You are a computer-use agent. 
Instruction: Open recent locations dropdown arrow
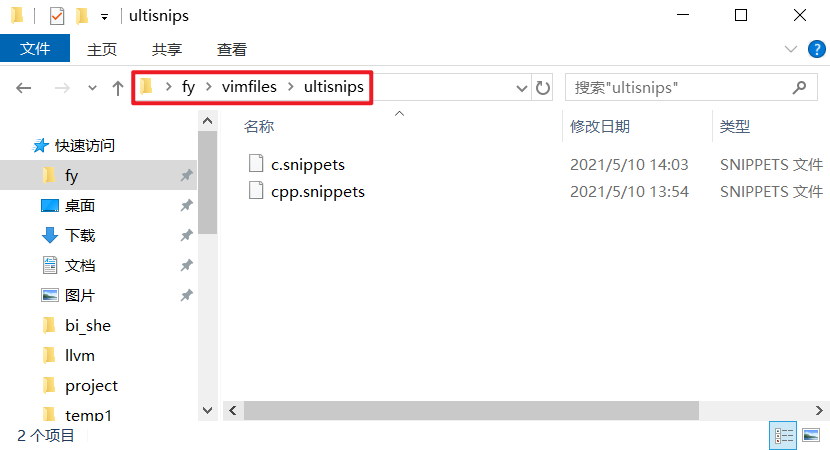pyautogui.click(x=92, y=88)
